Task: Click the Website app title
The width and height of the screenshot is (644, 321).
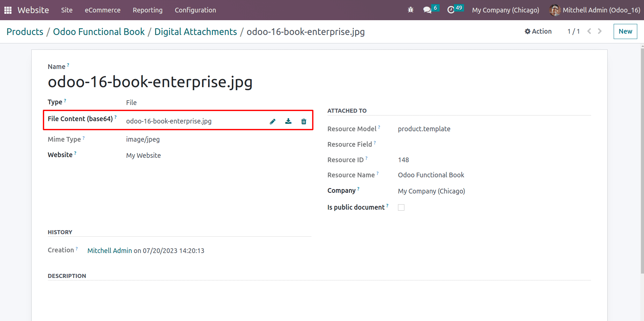Action: (x=33, y=10)
